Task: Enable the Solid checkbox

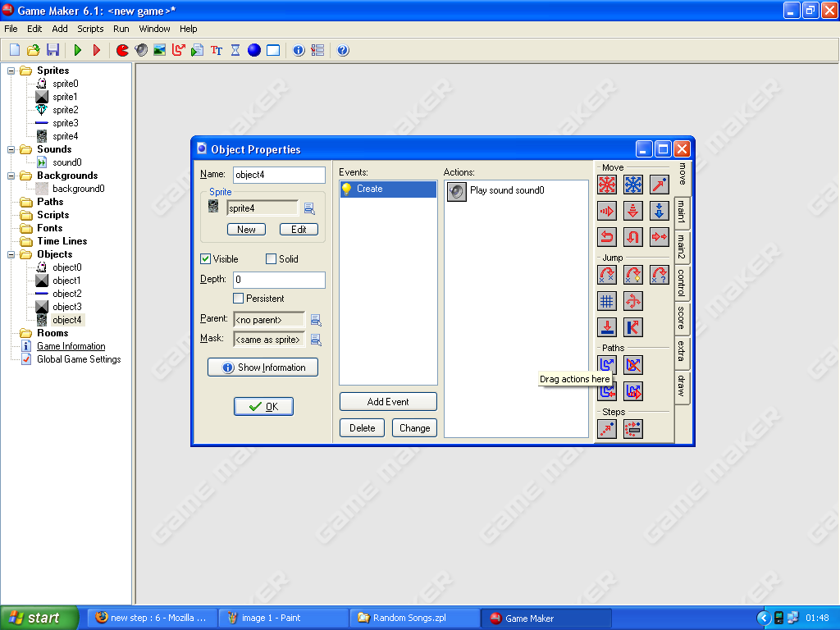Action: point(272,259)
